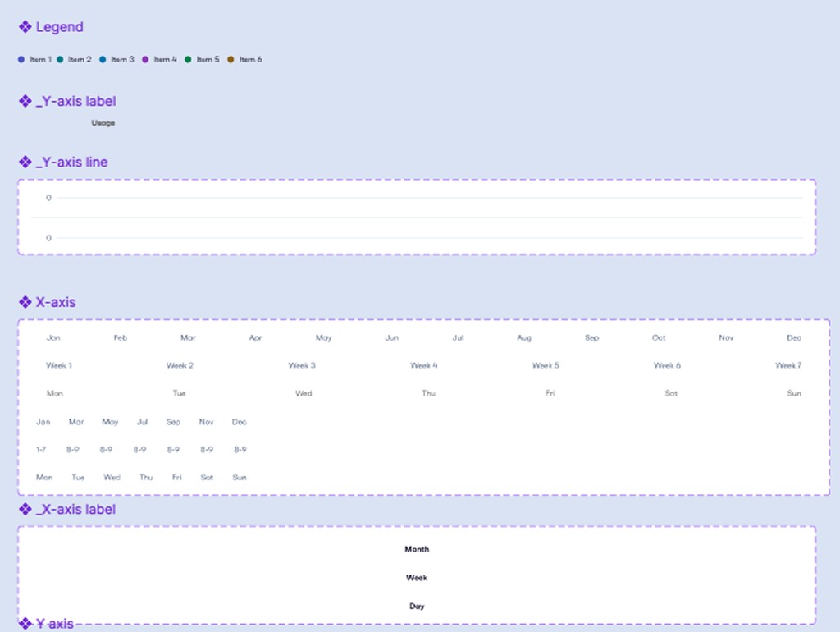Click the brown dot for Item 6
Viewport: 840px width, 632px height.
tap(231, 59)
